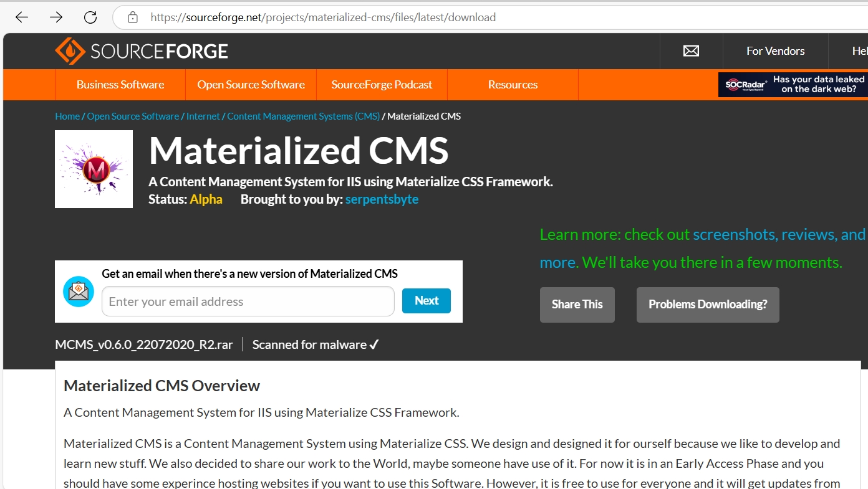The height and width of the screenshot is (489, 868).
Task: Click the MCMS_v0.6.0_22072020_R2.rar file name
Action: pos(144,344)
